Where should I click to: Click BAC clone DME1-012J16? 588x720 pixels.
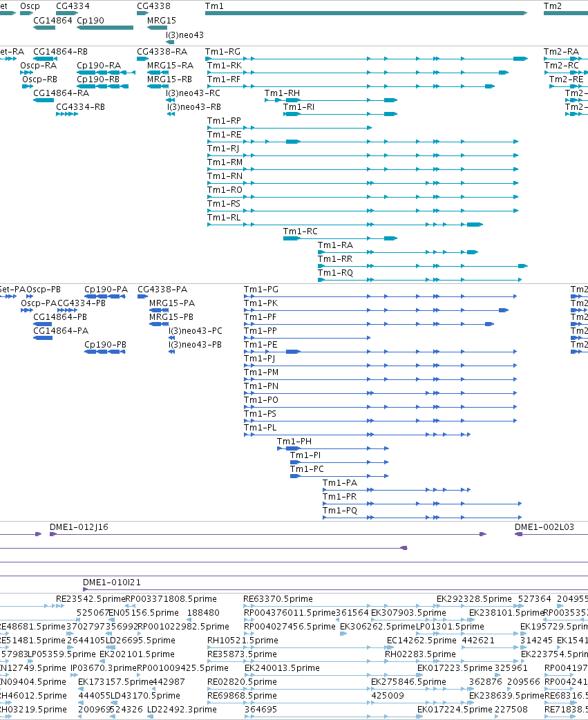click(x=268, y=534)
